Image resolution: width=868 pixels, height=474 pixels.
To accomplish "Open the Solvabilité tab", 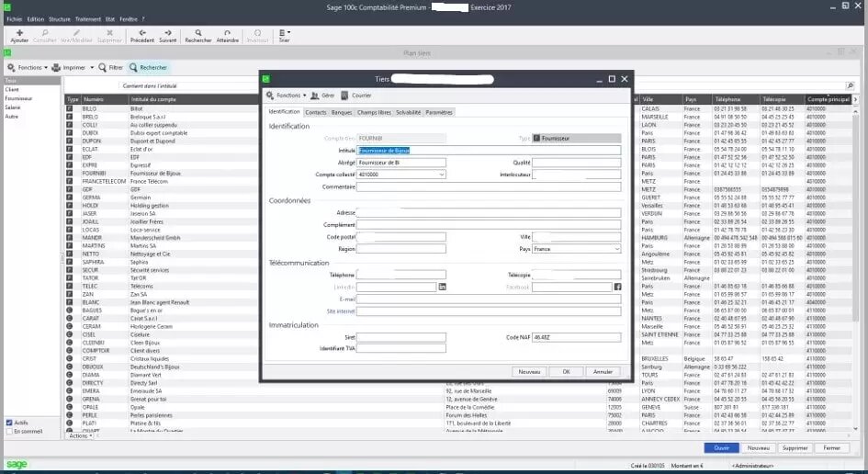I will (408, 112).
